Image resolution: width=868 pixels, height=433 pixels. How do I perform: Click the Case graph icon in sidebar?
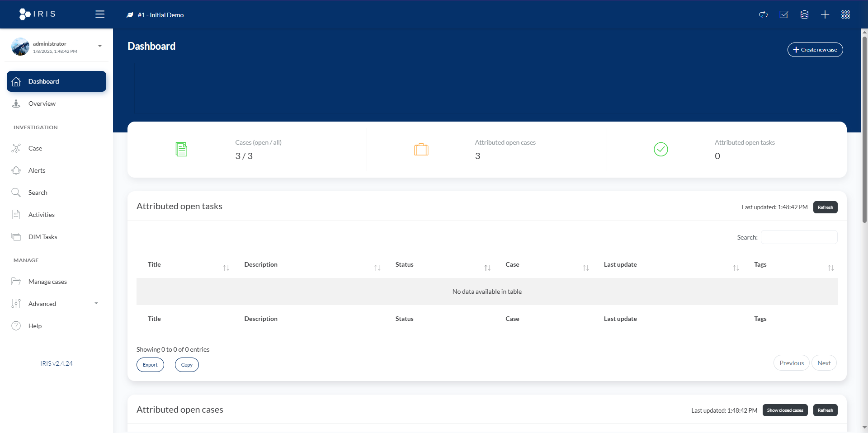(16, 148)
